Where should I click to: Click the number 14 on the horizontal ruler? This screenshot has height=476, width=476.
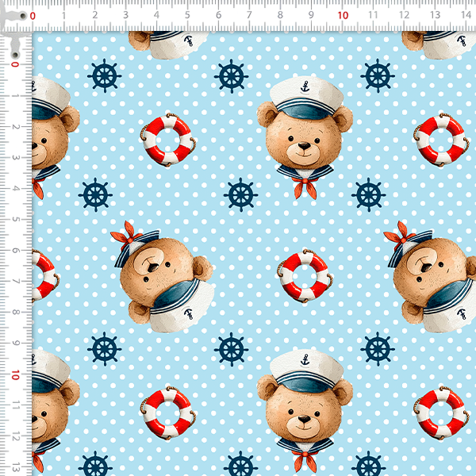point(466,15)
